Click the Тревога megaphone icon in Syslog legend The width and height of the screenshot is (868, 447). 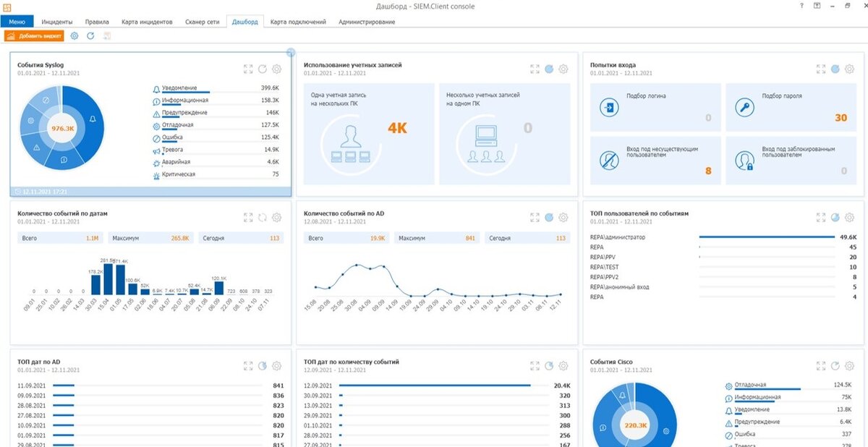pyautogui.click(x=156, y=150)
